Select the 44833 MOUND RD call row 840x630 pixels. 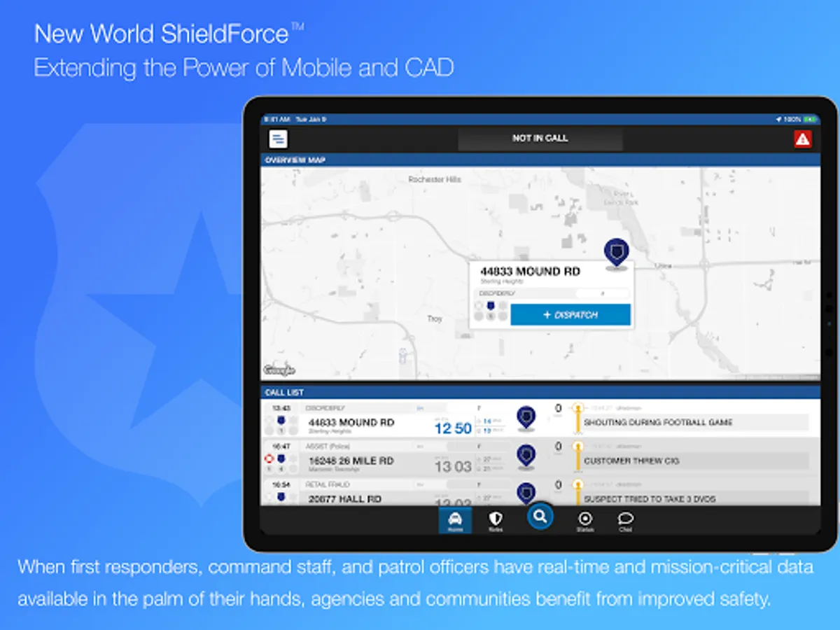[540, 418]
